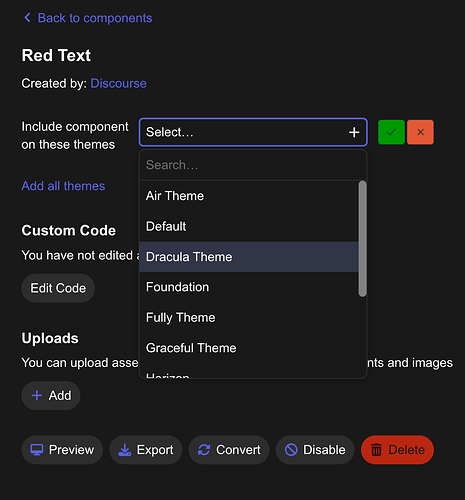The width and height of the screenshot is (465, 500).
Task: Click the plus icon in Select box
Action: point(354,132)
